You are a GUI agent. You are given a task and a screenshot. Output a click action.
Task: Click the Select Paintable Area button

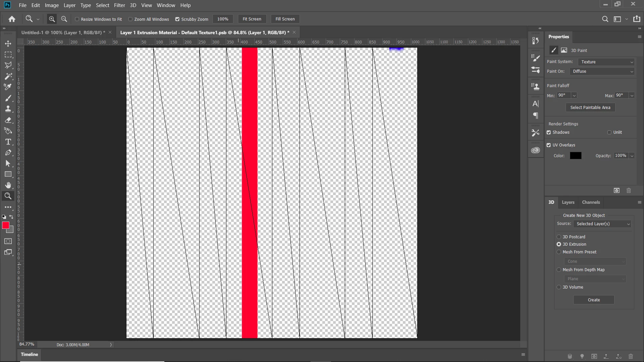click(590, 108)
